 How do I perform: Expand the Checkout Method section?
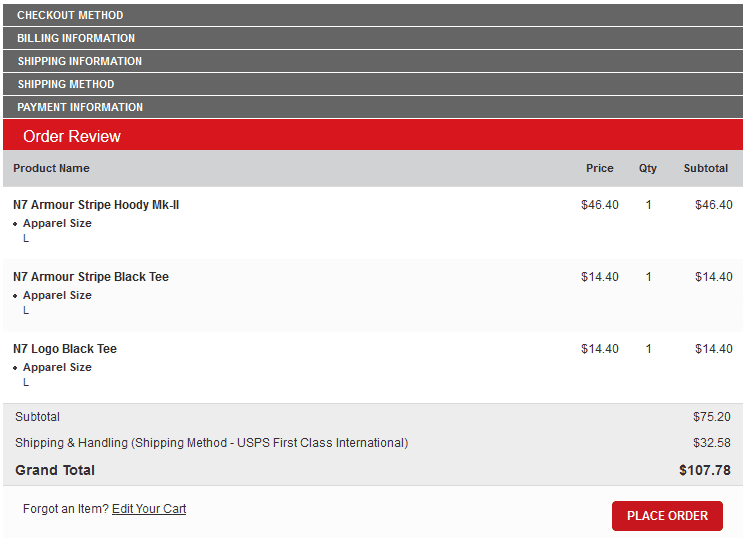coord(70,15)
